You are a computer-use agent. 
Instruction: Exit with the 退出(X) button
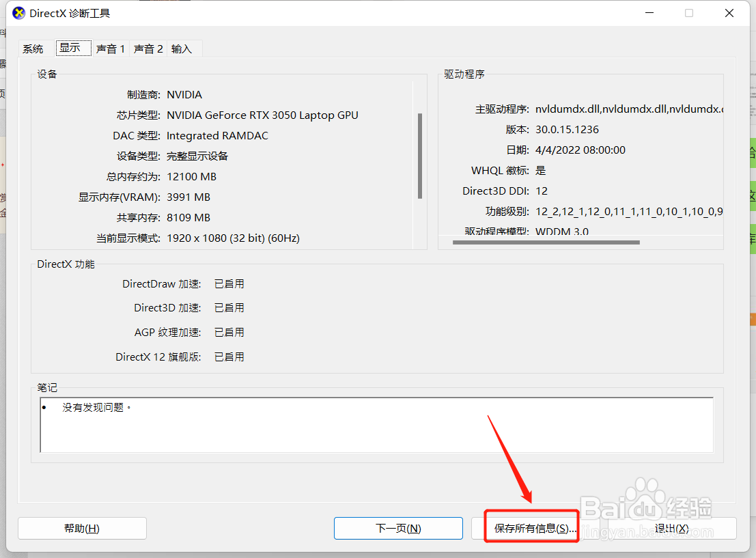tap(671, 528)
